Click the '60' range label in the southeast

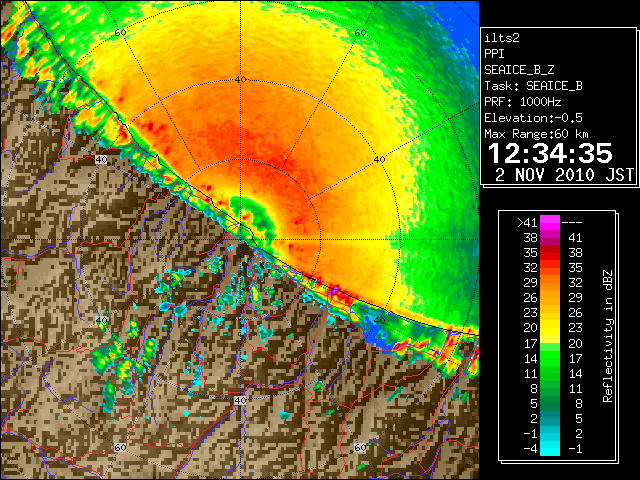pyautogui.click(x=360, y=448)
